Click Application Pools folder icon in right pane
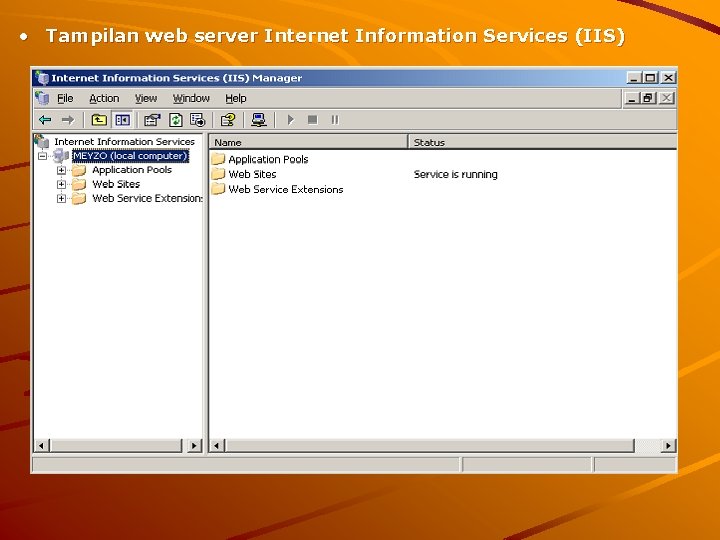720x540 pixels. pos(218,159)
